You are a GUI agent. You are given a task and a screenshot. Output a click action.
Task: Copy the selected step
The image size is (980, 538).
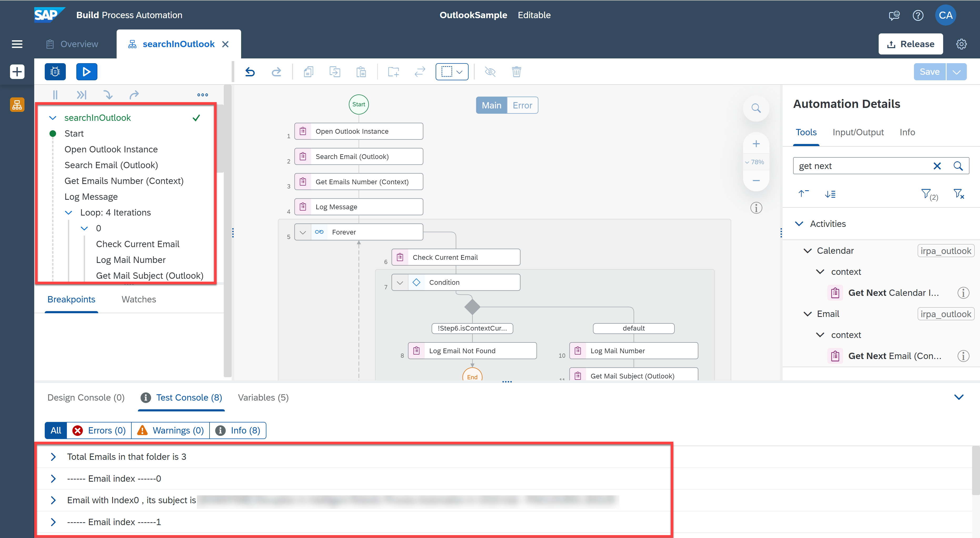[309, 72]
